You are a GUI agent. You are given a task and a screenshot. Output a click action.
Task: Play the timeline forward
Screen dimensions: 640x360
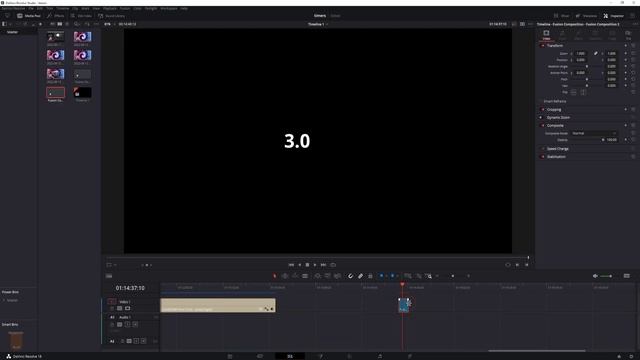[315, 265]
